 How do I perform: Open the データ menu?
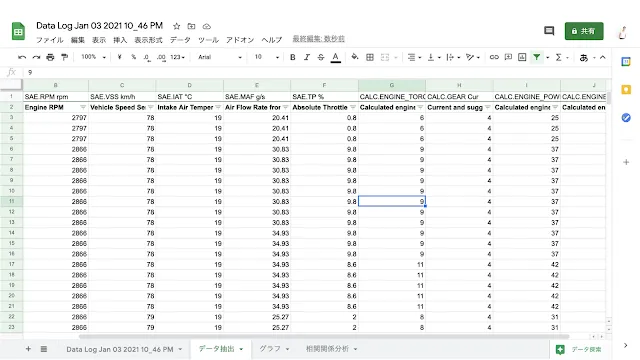[x=180, y=40]
